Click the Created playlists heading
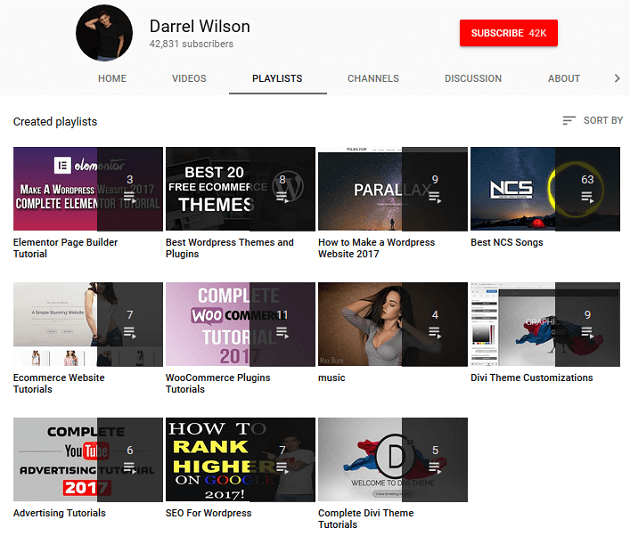630x536 pixels. (55, 121)
